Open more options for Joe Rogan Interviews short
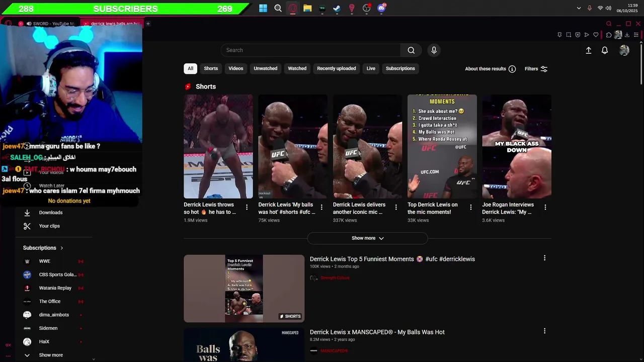This screenshot has height=362, width=644. [545, 207]
